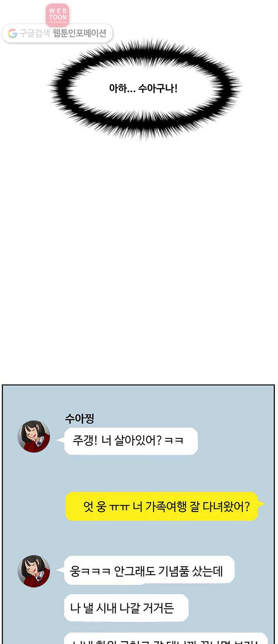Select the message about 기념품 샀는데
Viewport: 278px width, 644px height.
(x=149, y=570)
